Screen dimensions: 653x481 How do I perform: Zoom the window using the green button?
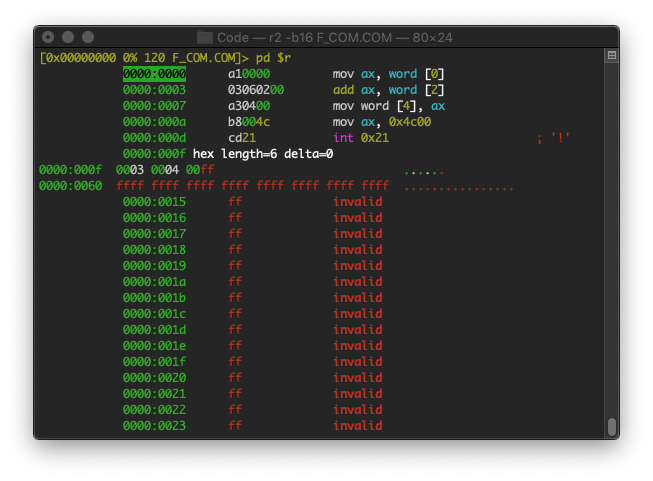(87, 37)
